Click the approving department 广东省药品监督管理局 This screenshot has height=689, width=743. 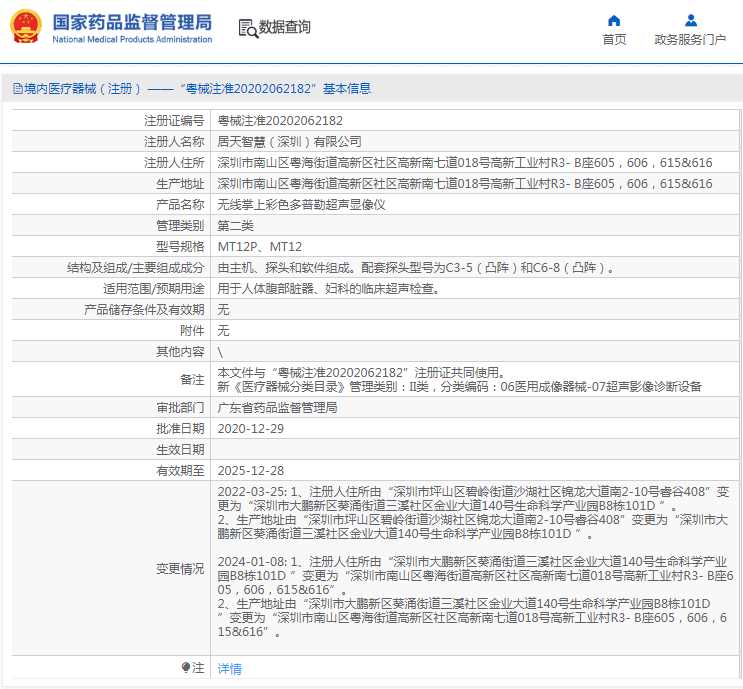click(277, 408)
